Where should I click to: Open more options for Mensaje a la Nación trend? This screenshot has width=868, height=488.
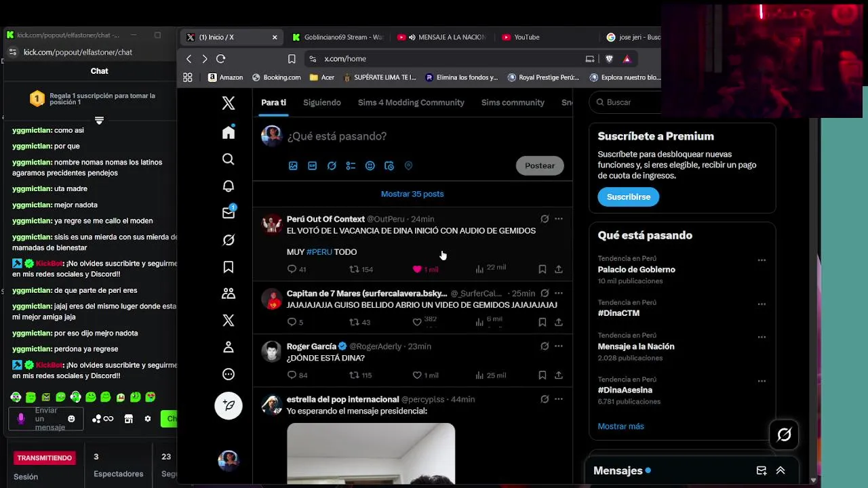(x=762, y=337)
